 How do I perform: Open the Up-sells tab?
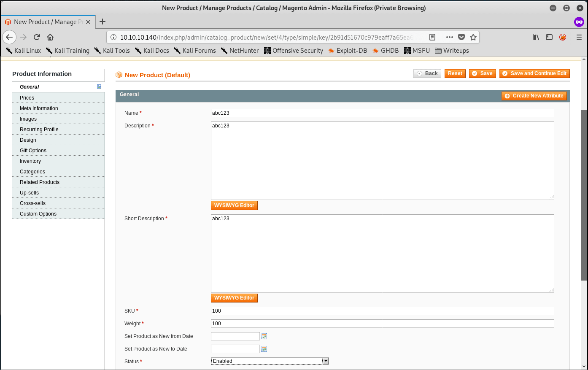[x=58, y=192]
